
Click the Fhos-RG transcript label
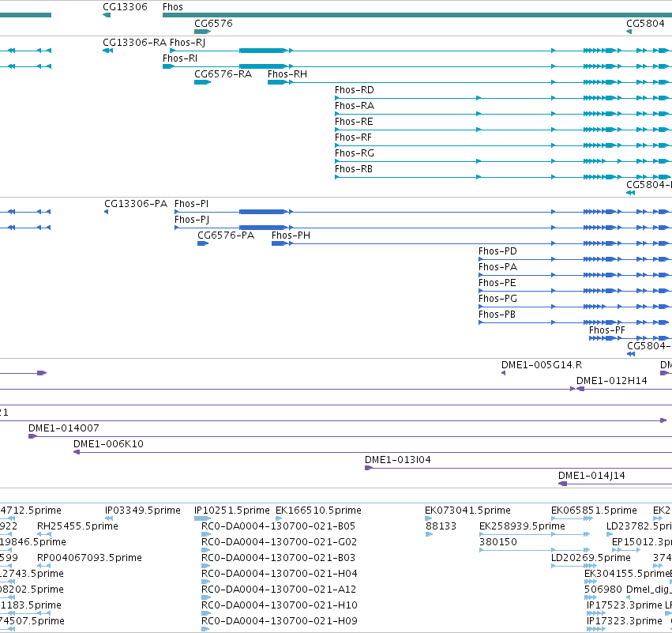tap(354, 153)
